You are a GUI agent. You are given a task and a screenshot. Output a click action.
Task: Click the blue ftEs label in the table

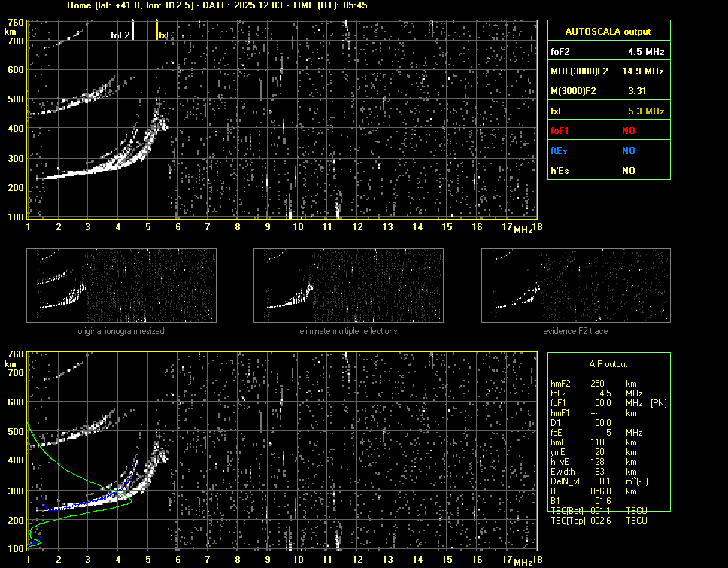560,151
